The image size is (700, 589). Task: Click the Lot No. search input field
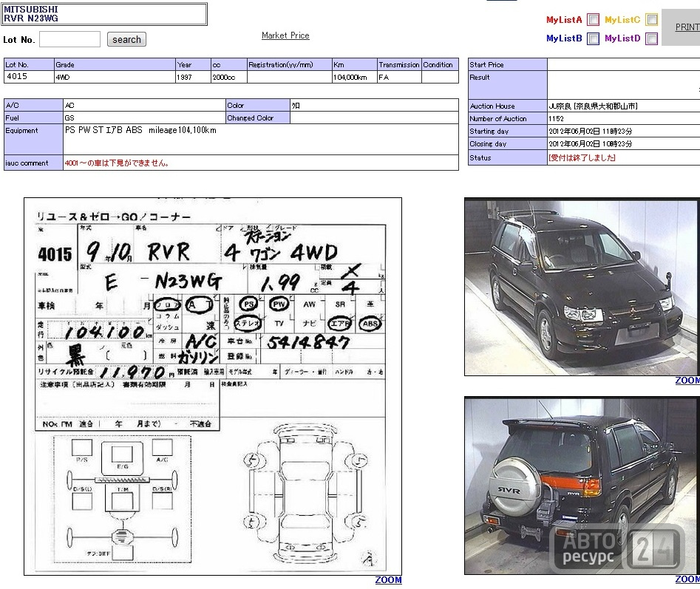tap(69, 39)
